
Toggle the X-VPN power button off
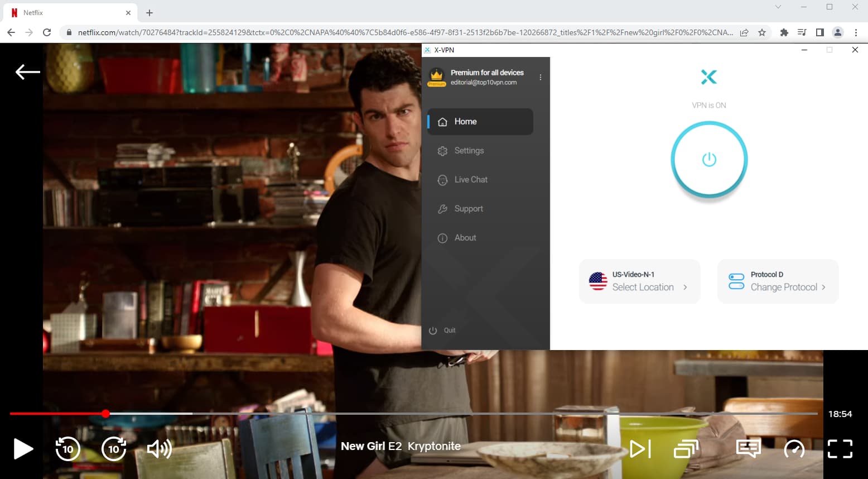tap(709, 160)
